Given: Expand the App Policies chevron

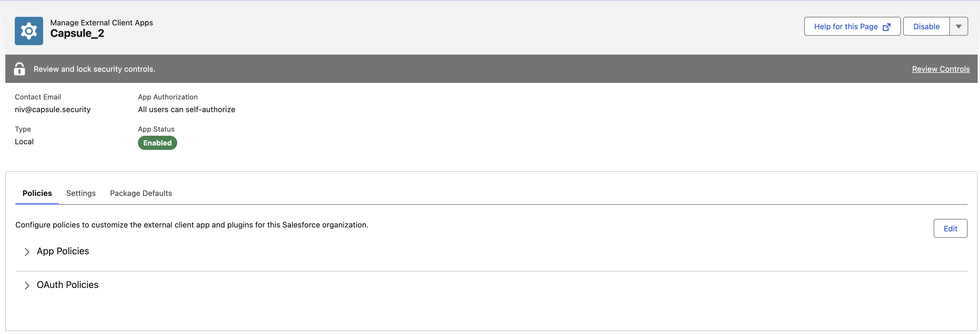Looking at the screenshot, I should point(27,252).
